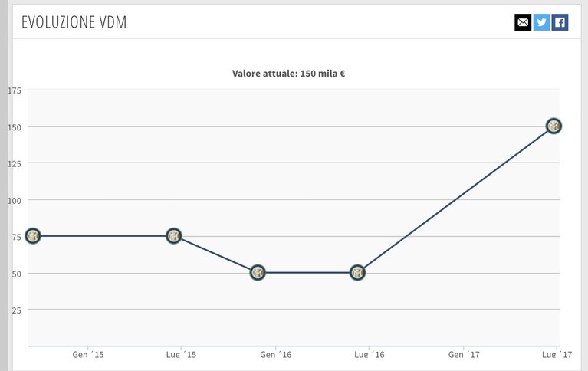588x371 pixels.
Task: Click the data point before Lug '16
Action: [357, 272]
